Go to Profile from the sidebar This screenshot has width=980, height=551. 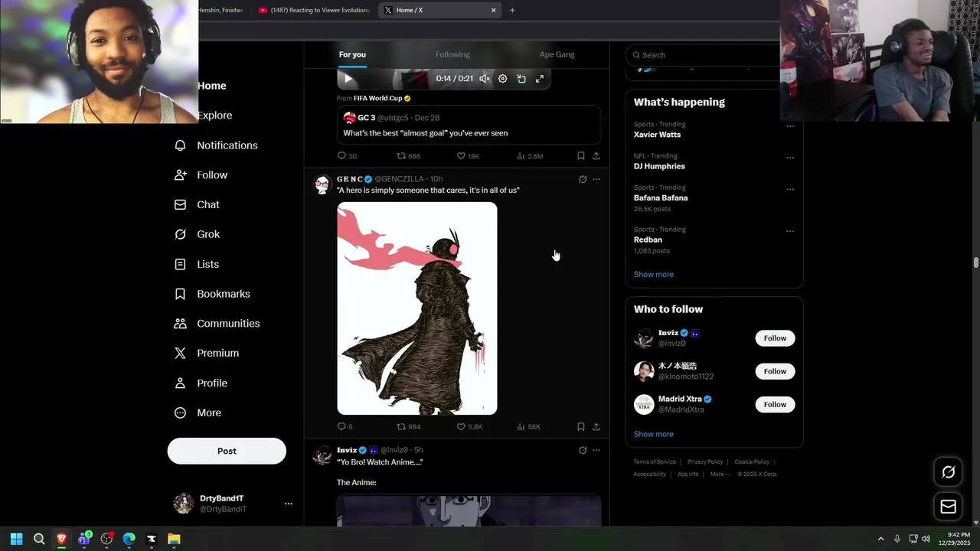[201, 383]
